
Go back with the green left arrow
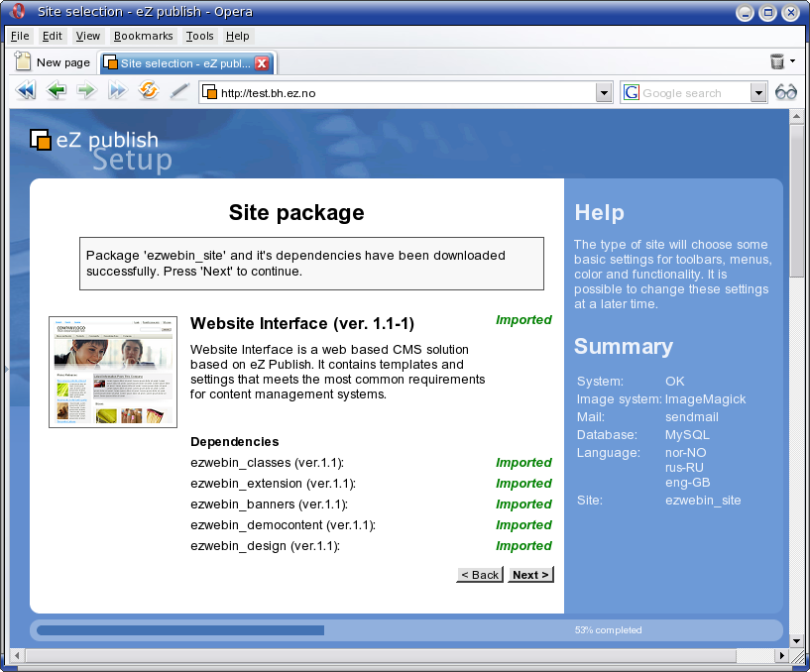pyautogui.click(x=57, y=90)
